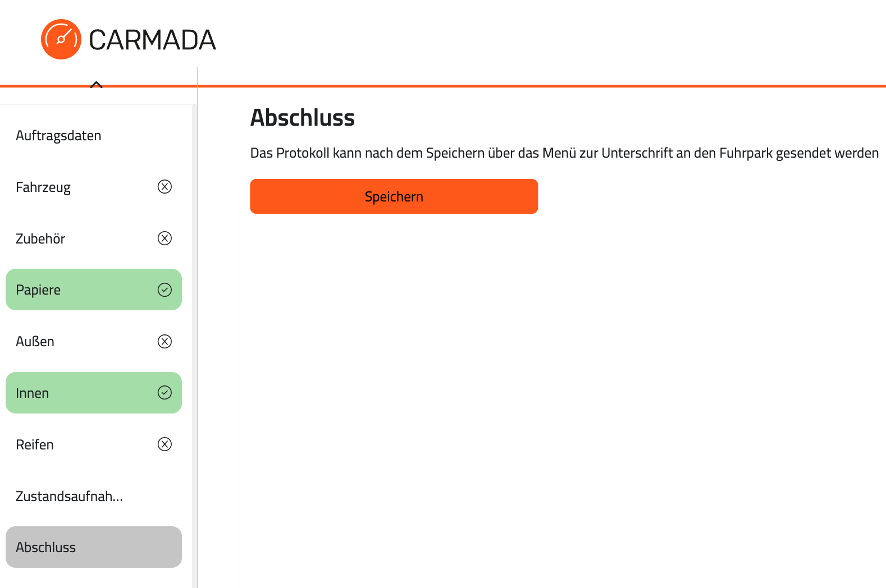Collapse the panel with the upward chevron
Screen dimensions: 886x588
tap(97, 85)
